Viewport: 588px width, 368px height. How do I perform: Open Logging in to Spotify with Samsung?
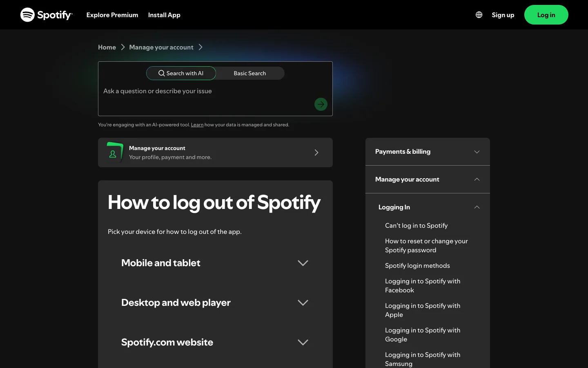pyautogui.click(x=423, y=359)
